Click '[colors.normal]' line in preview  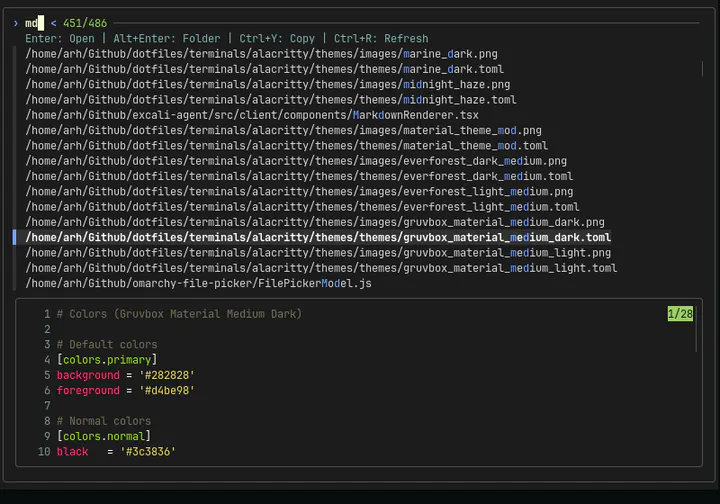[x=103, y=436]
